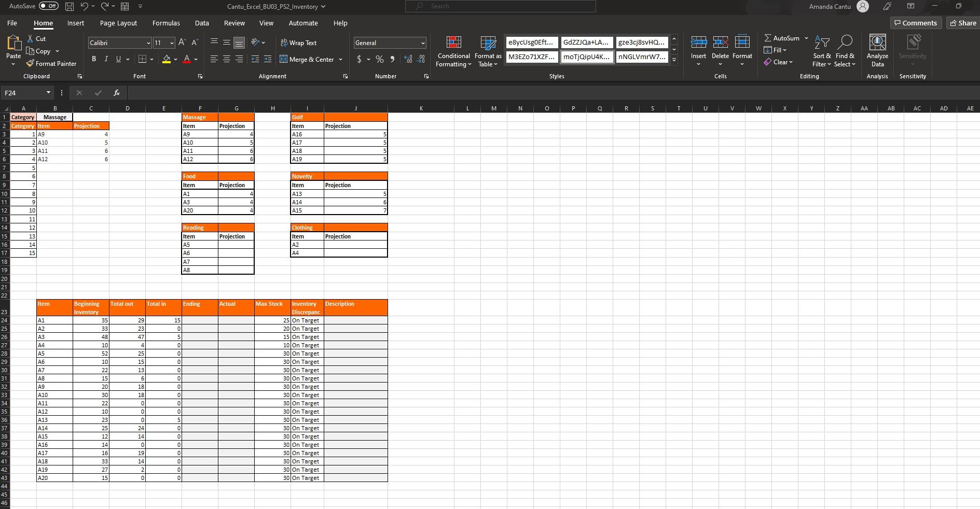
Task: Click the Undo arrow icon
Action: pos(84,6)
